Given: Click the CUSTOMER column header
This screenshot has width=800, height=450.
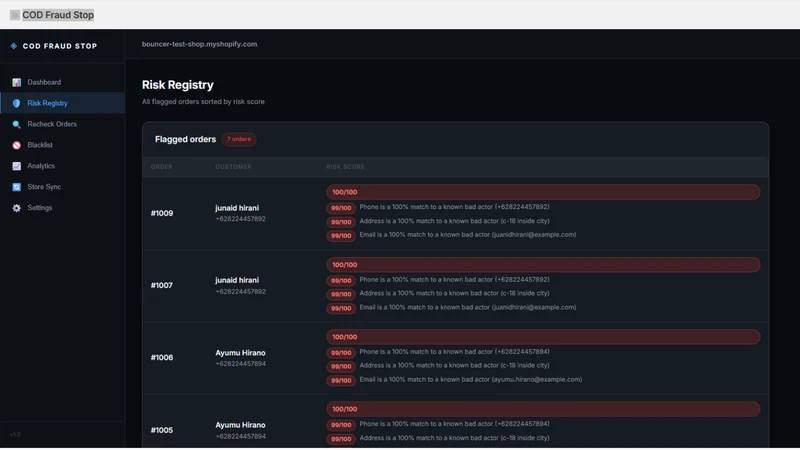Looking at the screenshot, I should [x=233, y=167].
